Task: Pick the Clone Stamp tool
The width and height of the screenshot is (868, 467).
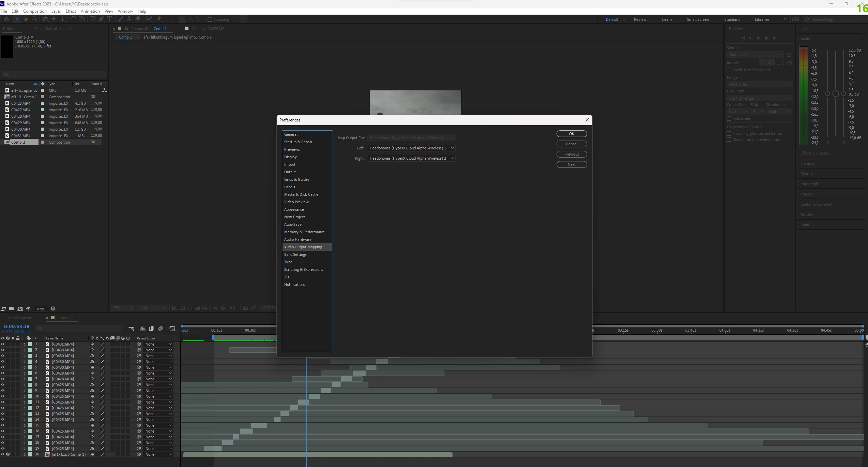Action: [129, 19]
